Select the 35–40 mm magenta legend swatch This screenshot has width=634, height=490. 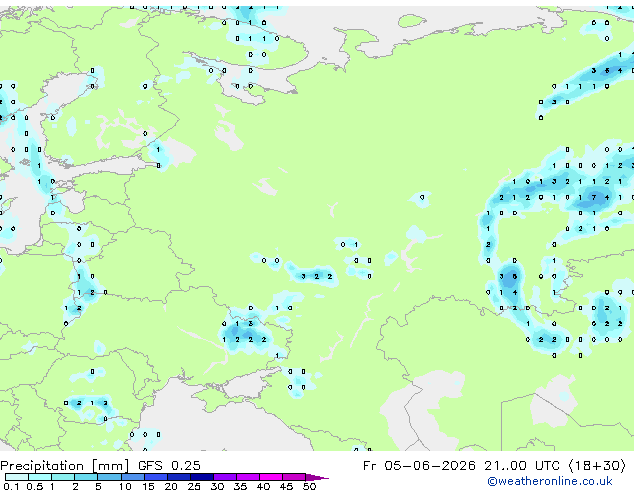point(247,477)
